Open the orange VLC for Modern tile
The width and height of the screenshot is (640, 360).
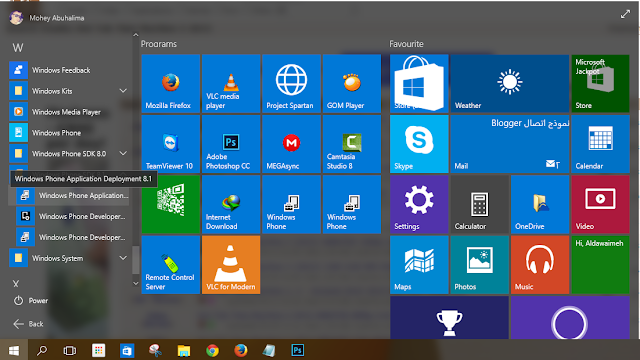click(231, 265)
